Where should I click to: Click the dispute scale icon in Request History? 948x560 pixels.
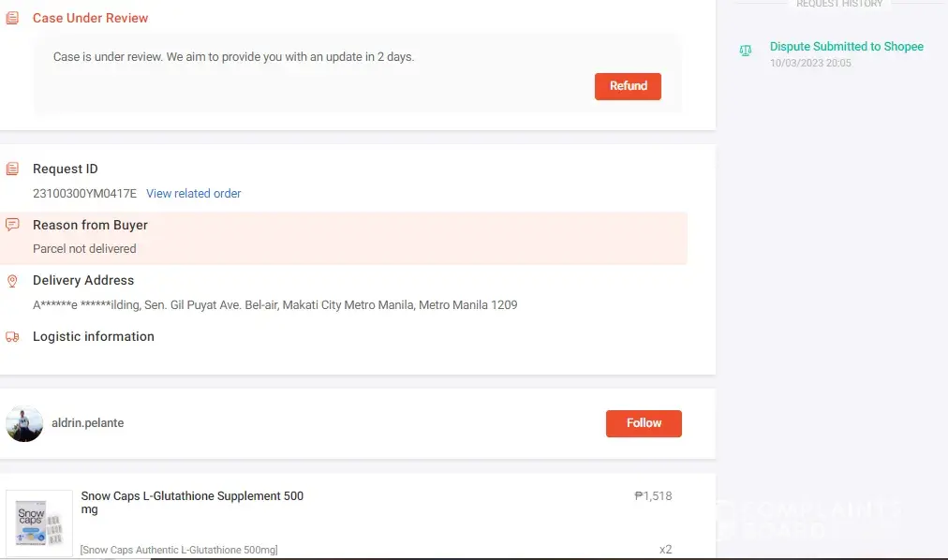tap(746, 51)
